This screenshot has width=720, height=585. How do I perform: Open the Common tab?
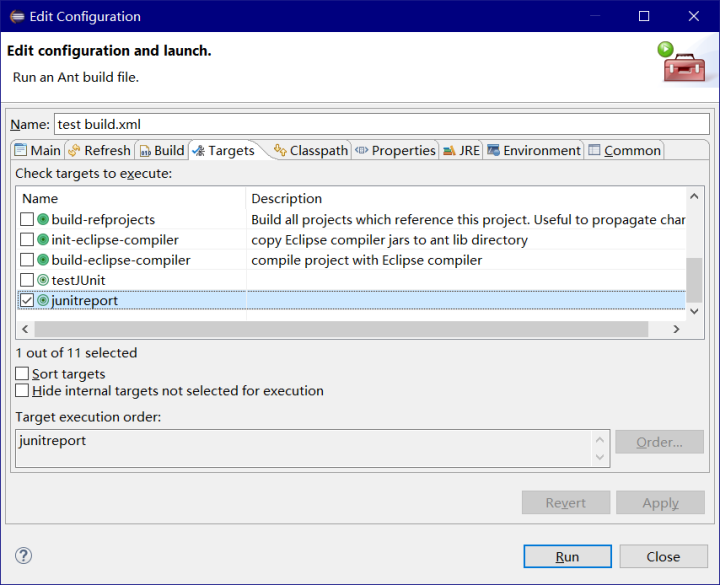624,150
